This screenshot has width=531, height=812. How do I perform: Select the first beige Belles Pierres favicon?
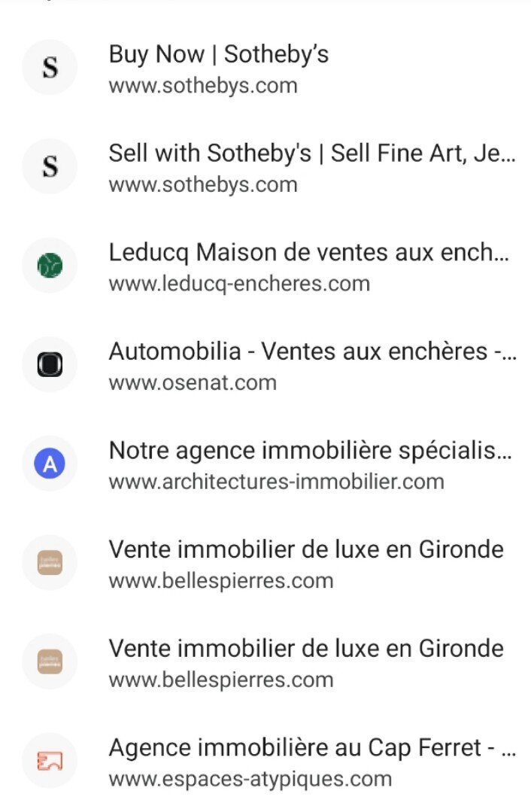point(50,562)
